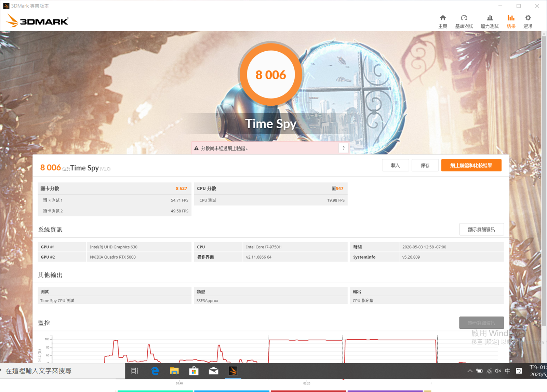
Task: Click the Save (保存) button
Action: [x=425, y=166]
